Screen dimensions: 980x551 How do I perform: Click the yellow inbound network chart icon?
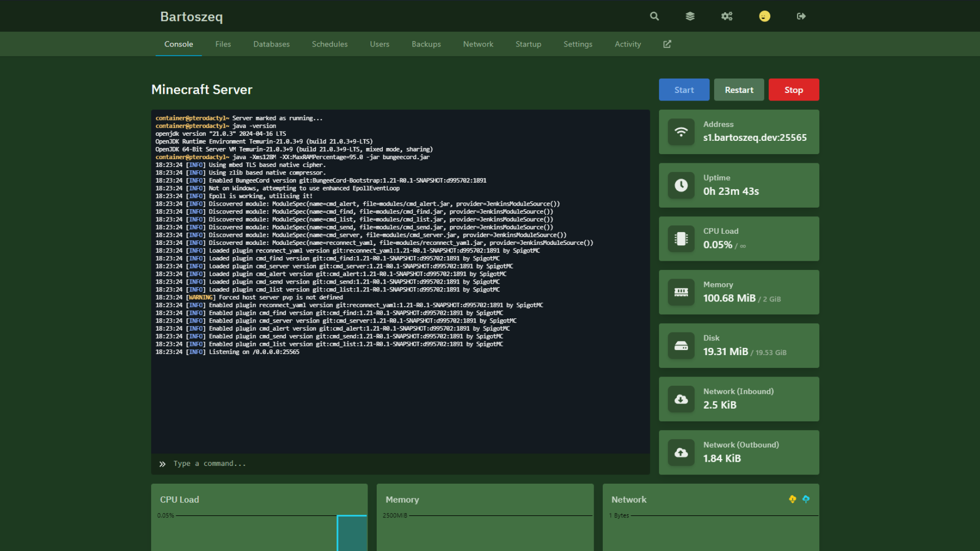[793, 499]
